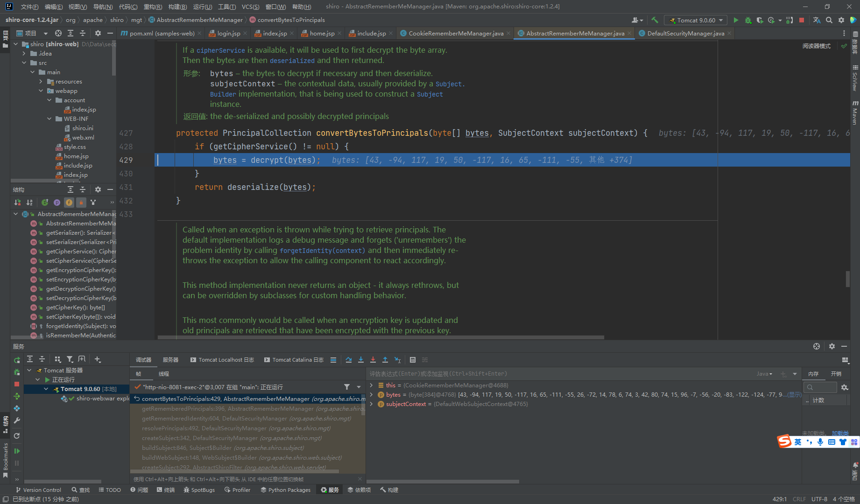Click the Group By icon in services toolbar

58,359
